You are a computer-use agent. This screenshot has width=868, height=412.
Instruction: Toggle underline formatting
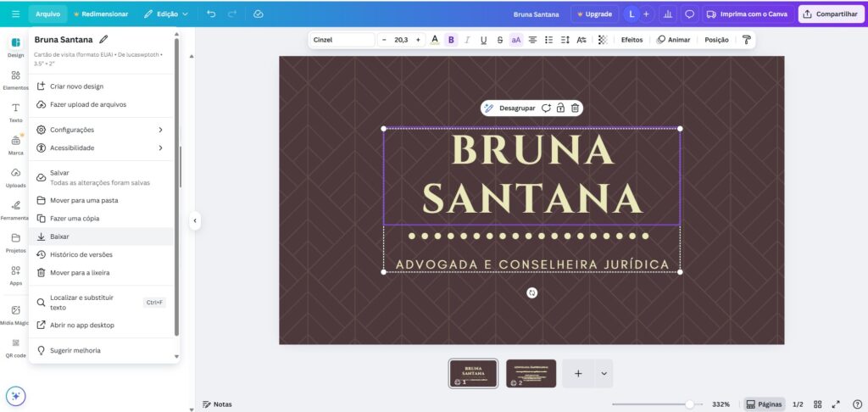tap(484, 40)
